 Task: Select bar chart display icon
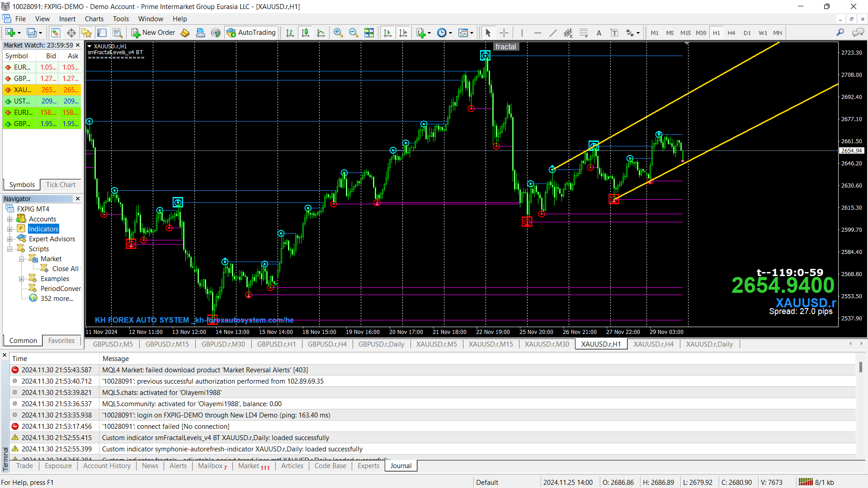click(x=290, y=33)
